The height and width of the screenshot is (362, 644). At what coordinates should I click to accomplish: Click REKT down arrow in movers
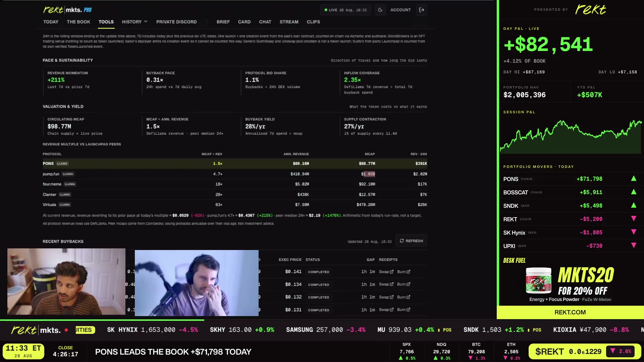coord(634,219)
